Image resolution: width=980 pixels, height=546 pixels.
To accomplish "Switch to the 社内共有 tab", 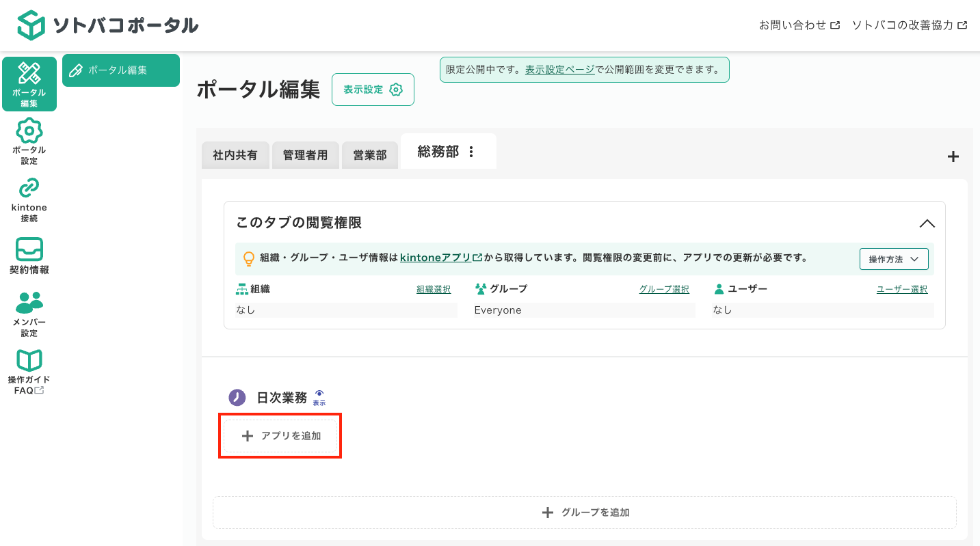I will [x=235, y=155].
